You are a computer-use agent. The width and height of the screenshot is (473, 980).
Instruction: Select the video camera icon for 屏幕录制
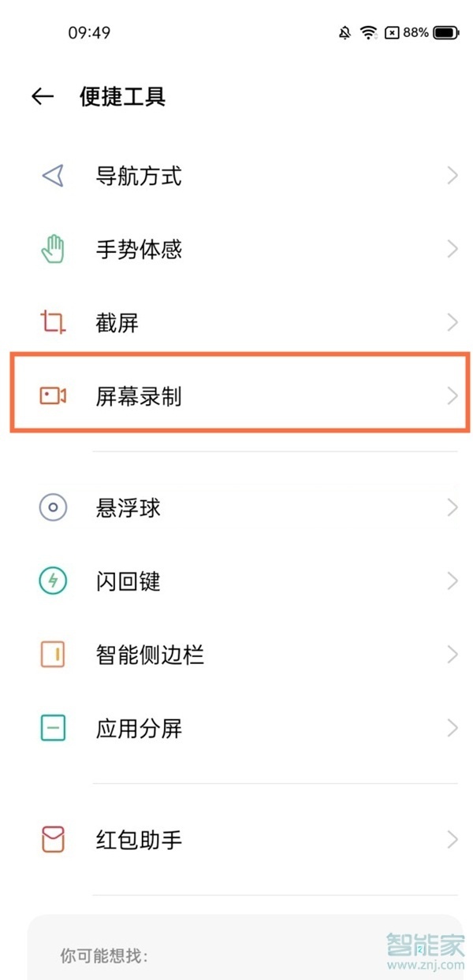52,396
